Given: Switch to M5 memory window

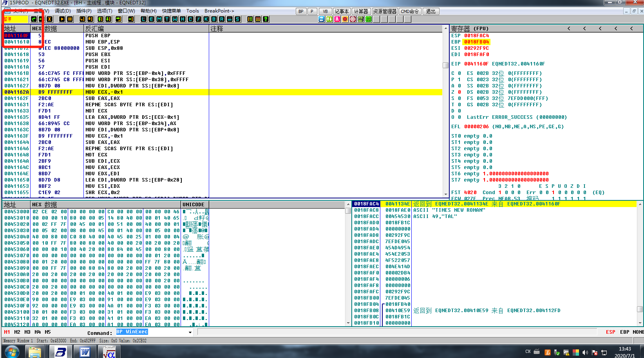Looking at the screenshot, I should click(48, 332).
